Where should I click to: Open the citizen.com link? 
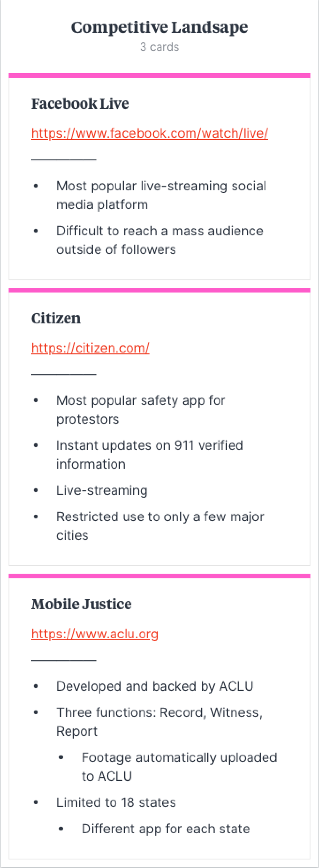[x=90, y=348]
